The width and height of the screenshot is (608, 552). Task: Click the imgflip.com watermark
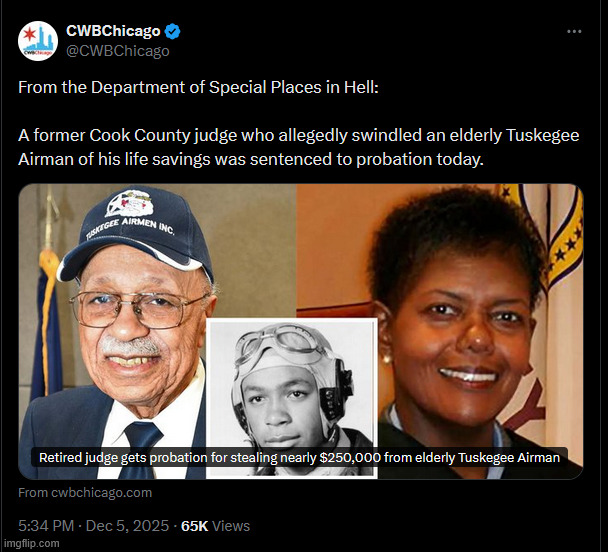(x=30, y=543)
